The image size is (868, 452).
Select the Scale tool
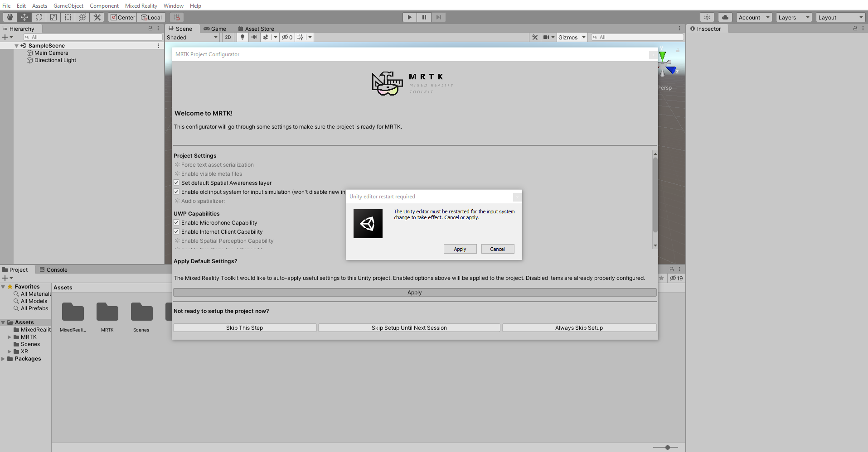[x=53, y=17]
